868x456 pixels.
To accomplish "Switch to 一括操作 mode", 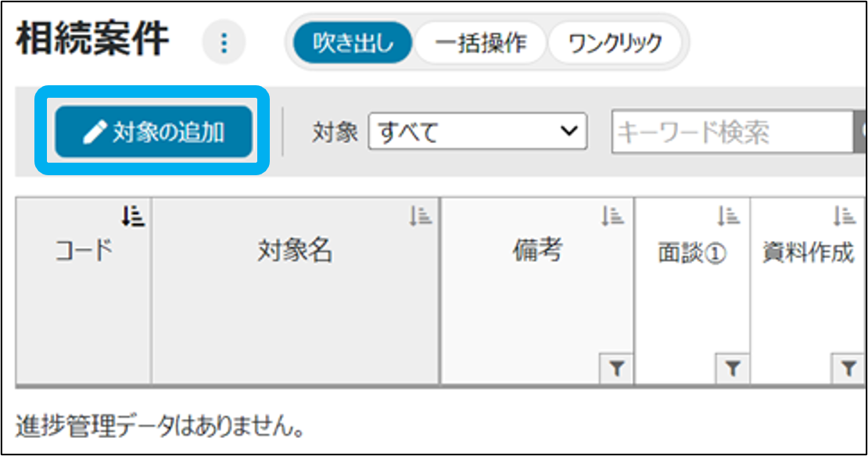I will [x=480, y=42].
